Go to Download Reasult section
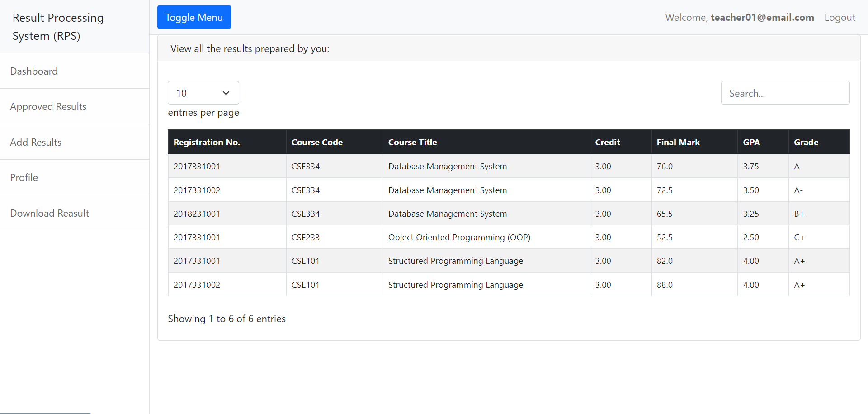Screen dimensions: 868x414 tap(50, 213)
